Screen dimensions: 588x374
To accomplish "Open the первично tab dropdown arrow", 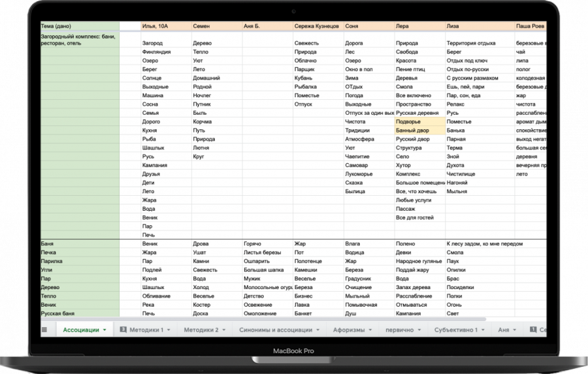I will pyautogui.click(x=419, y=330).
